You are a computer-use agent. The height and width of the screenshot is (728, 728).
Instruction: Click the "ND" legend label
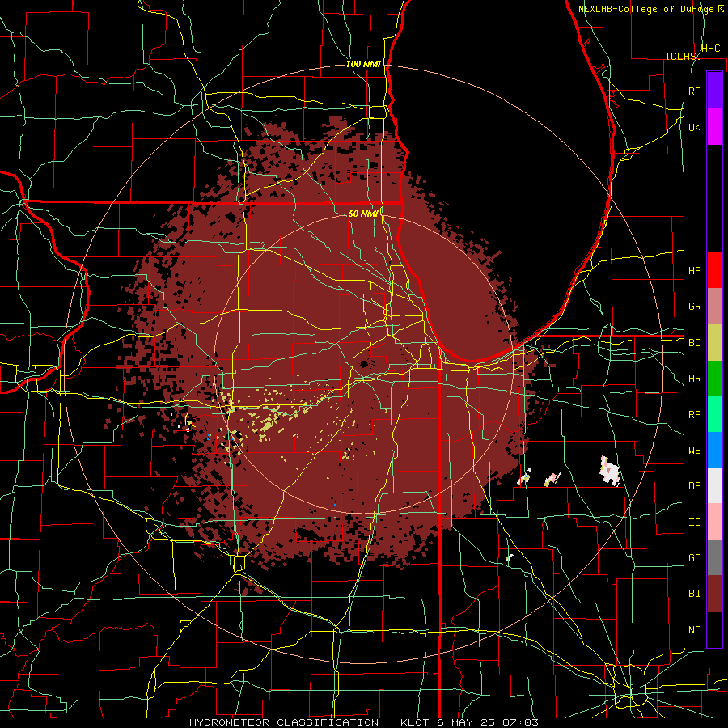coord(694,629)
